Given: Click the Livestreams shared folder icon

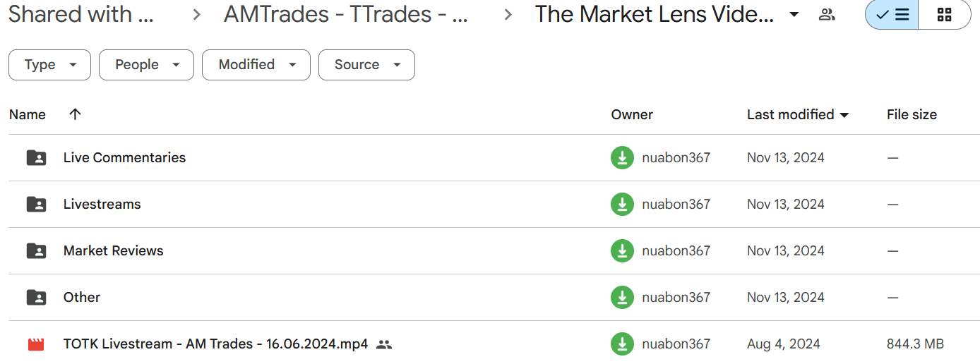Looking at the screenshot, I should [x=36, y=205].
